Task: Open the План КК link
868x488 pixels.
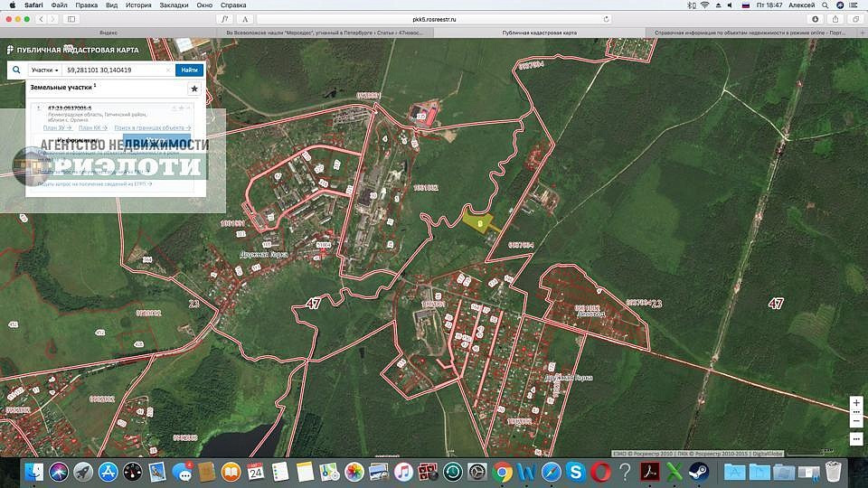Action: [x=92, y=127]
